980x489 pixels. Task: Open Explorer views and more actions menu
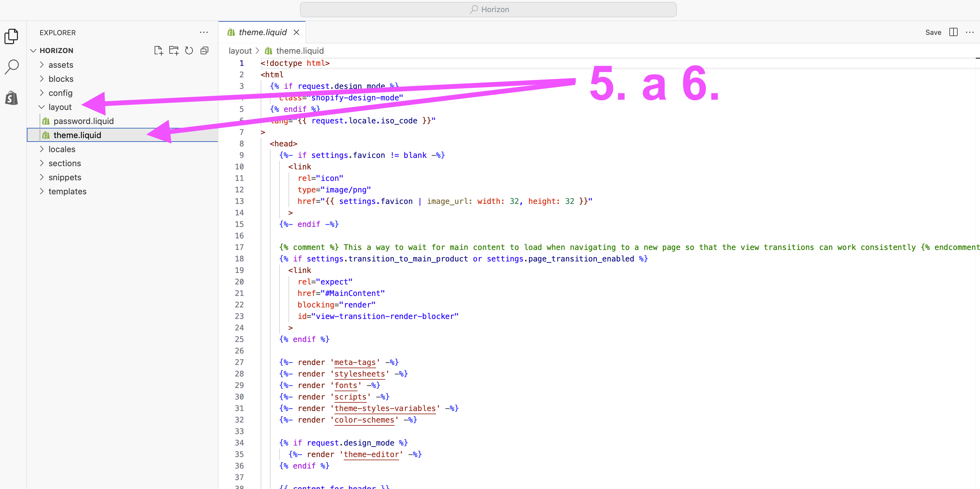click(x=203, y=32)
